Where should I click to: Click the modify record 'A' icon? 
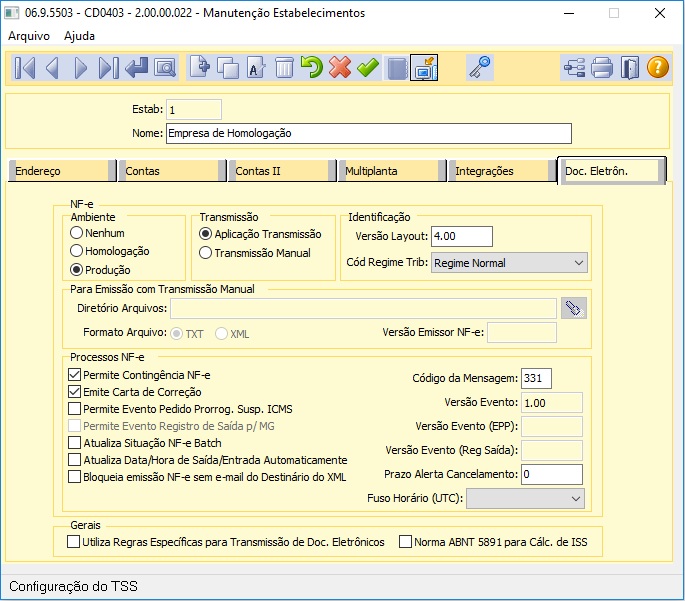[256, 68]
